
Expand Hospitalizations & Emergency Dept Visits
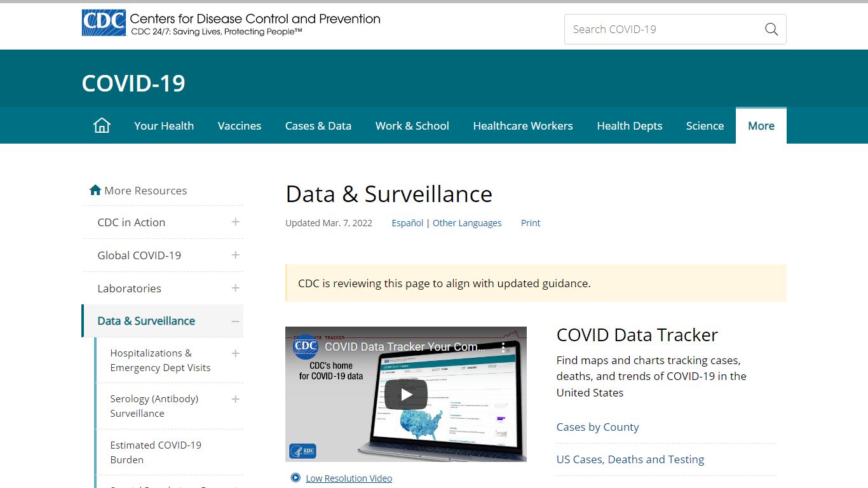pyautogui.click(x=235, y=353)
